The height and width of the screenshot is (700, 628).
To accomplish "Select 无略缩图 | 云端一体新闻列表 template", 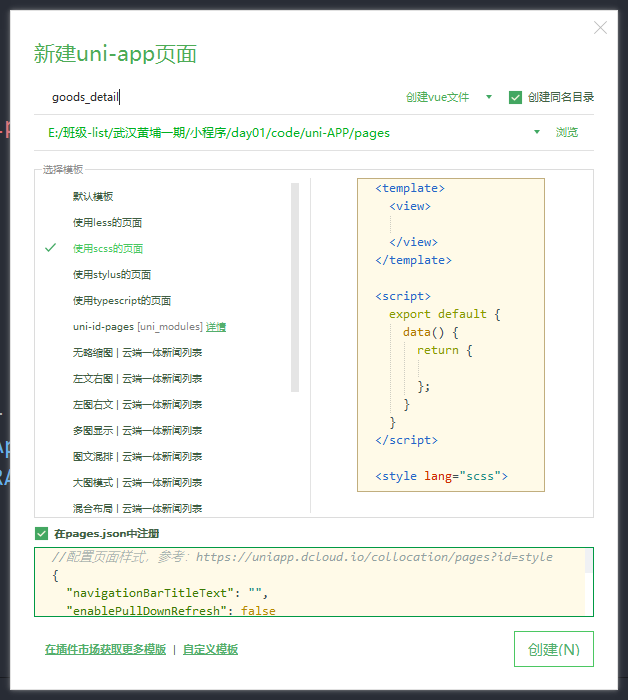I will coord(137,353).
